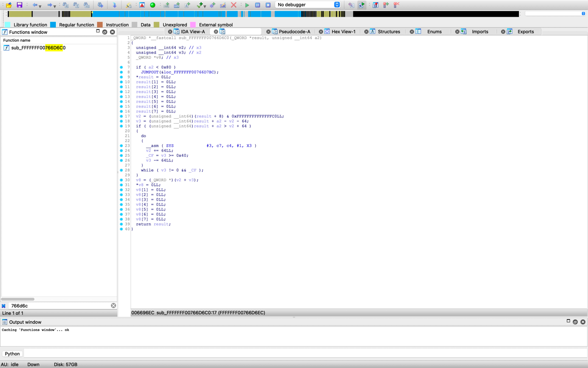Switch to the Exports tab
Viewport: 588px width, 368px height.
[526, 31]
